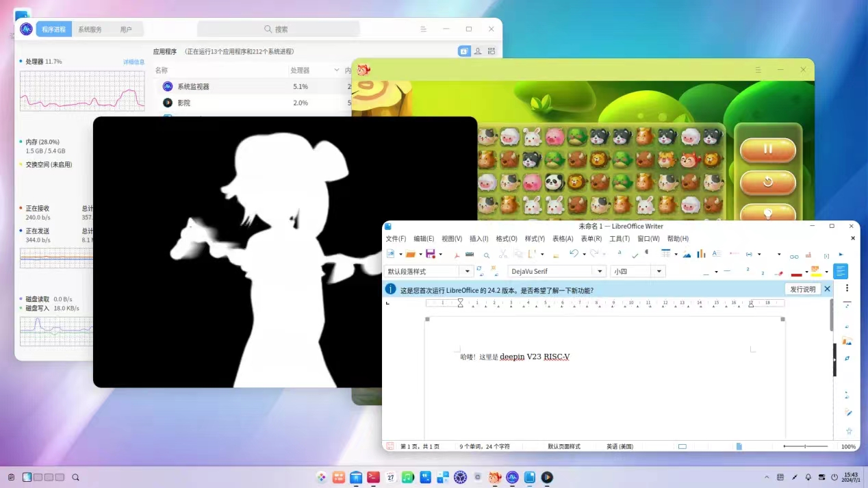Click the document save status icon
Viewport: 868px width, 488px height.
[x=390, y=446]
